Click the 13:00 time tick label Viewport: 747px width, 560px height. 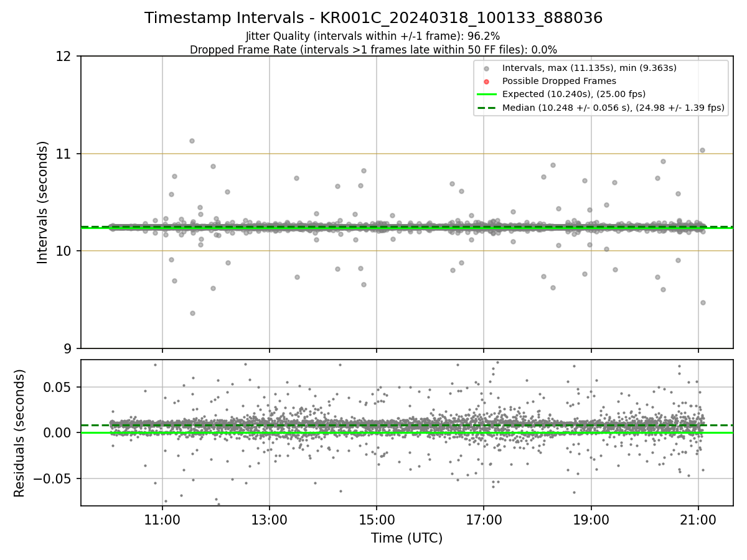[x=270, y=520]
